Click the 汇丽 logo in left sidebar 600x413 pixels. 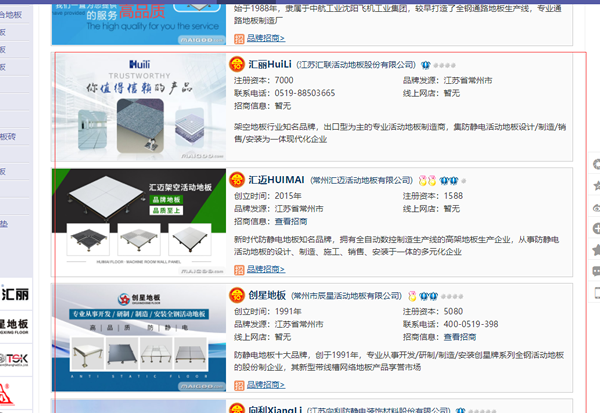click(16, 294)
